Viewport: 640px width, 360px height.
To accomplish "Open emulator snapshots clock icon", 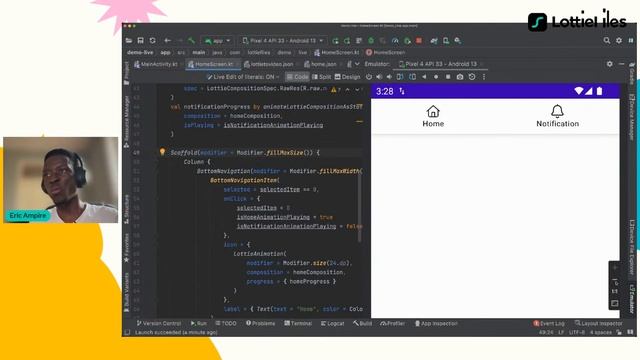I will pyautogui.click(x=472, y=77).
